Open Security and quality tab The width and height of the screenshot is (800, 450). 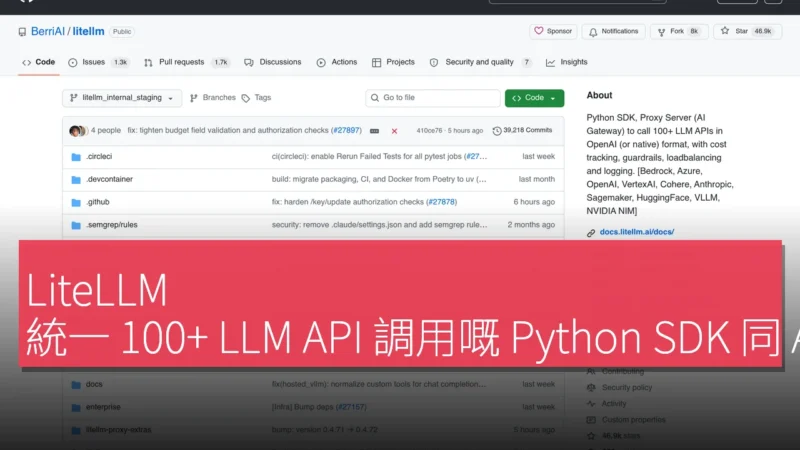tap(481, 62)
